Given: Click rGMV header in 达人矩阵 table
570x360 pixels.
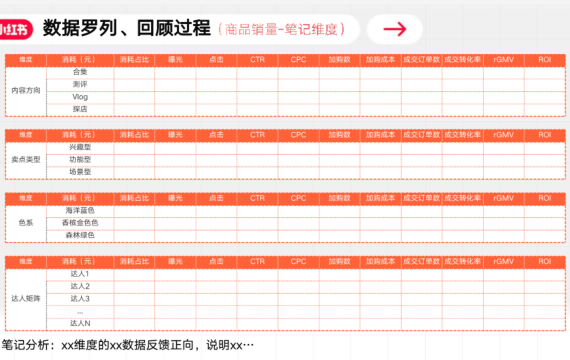Looking at the screenshot, I should click(x=503, y=261).
